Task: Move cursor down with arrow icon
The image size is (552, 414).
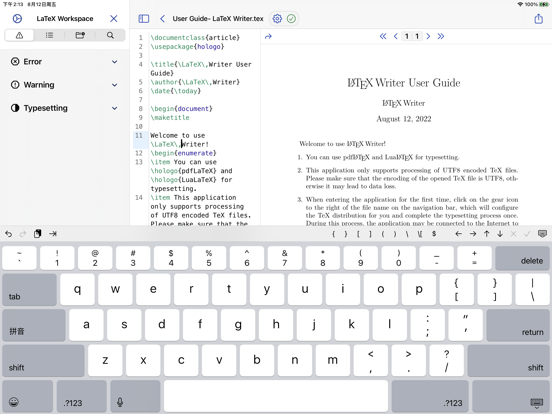Action: 500,234
